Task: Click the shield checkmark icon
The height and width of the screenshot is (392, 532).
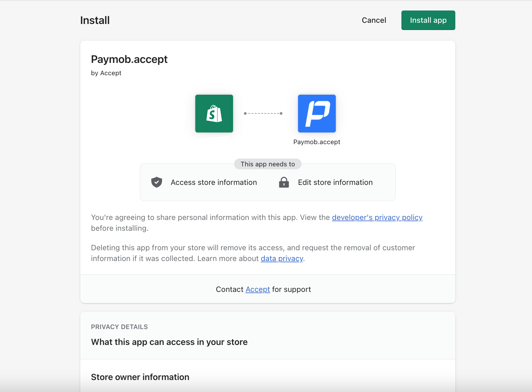Action: (x=157, y=182)
